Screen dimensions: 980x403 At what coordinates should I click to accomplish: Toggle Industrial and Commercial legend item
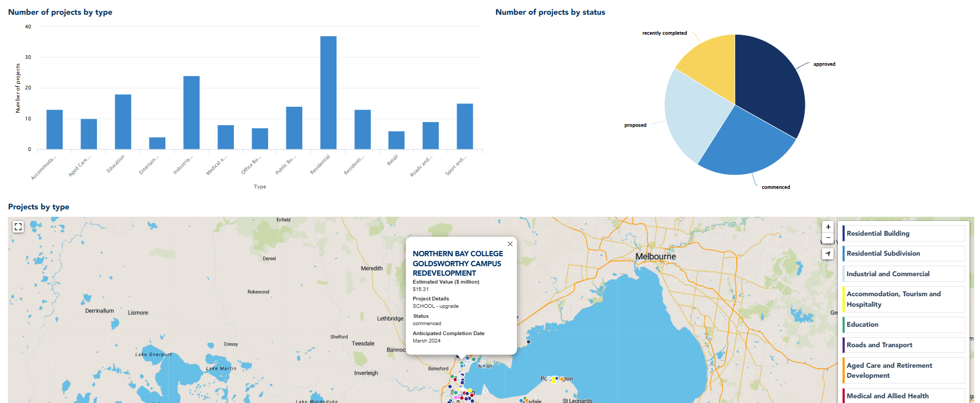(x=903, y=274)
